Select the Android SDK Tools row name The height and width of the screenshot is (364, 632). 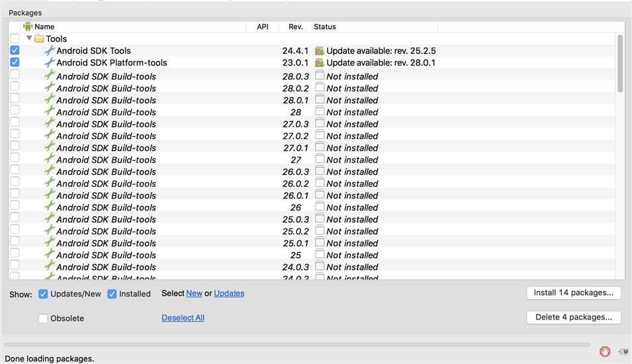coord(93,51)
